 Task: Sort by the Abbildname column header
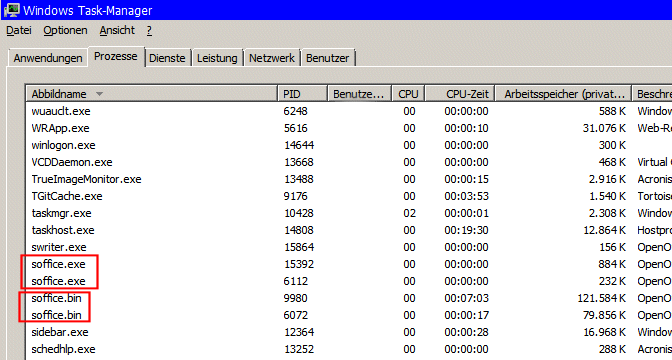tap(152, 94)
